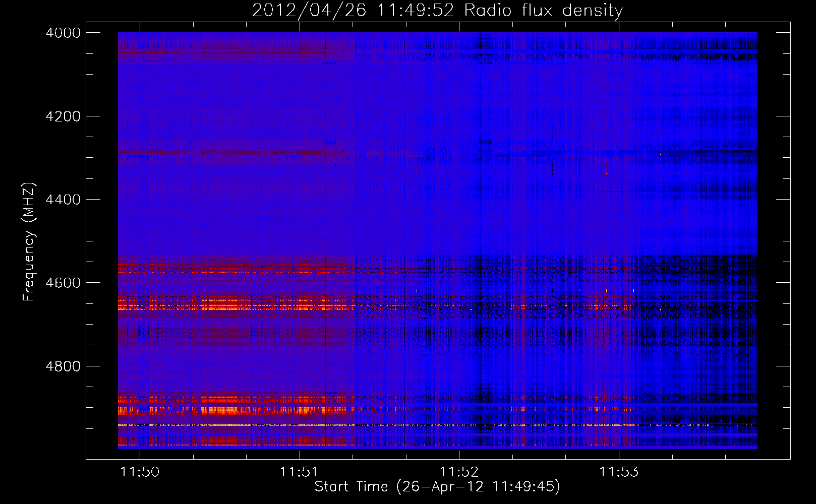Select the 4600 frequency axis label

pos(63,283)
